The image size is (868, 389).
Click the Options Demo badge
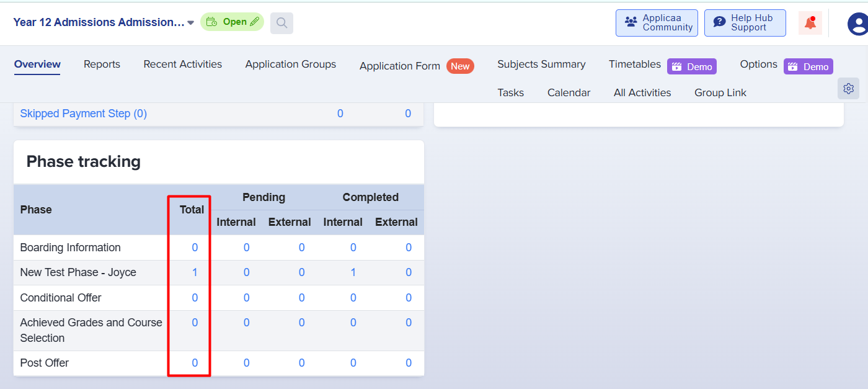(x=808, y=66)
